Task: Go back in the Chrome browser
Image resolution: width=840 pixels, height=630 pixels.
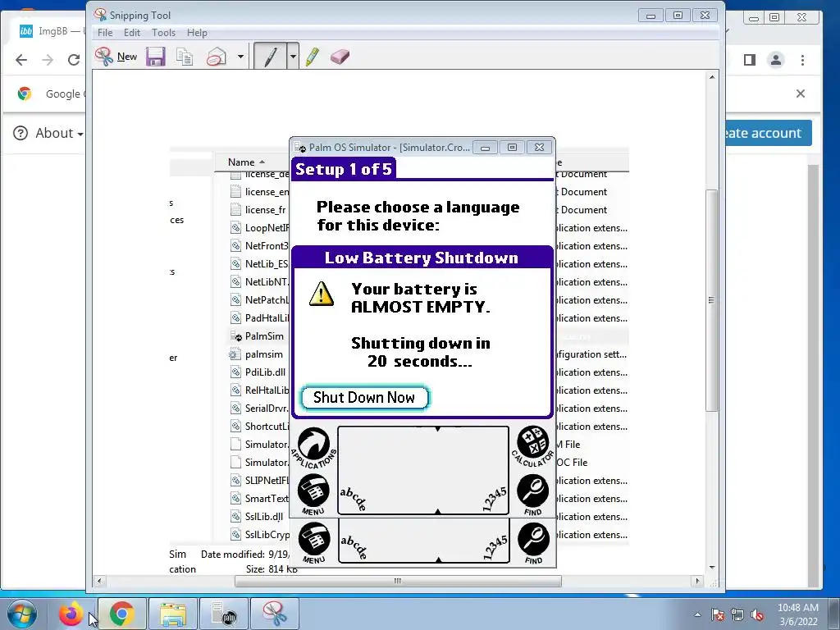Action: point(21,59)
